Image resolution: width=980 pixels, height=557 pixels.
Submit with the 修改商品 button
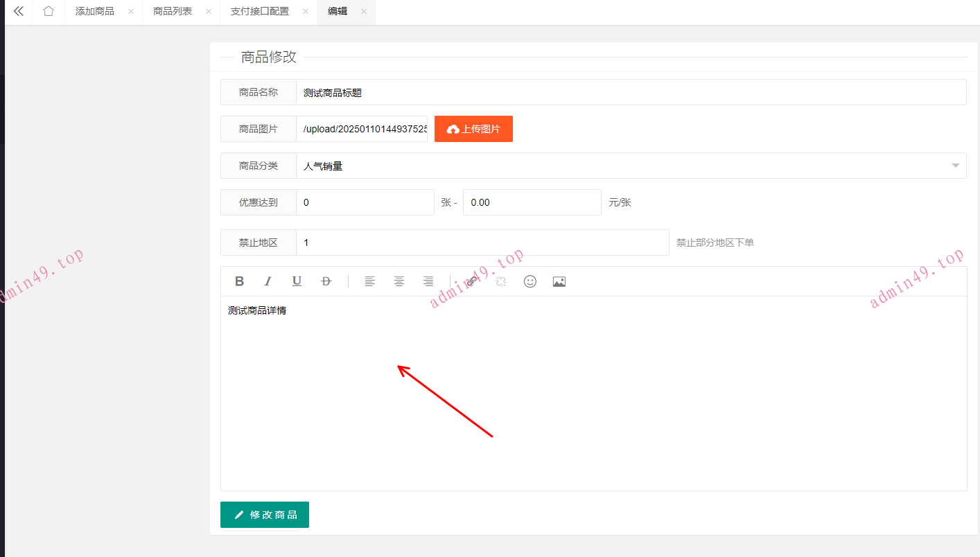265,515
